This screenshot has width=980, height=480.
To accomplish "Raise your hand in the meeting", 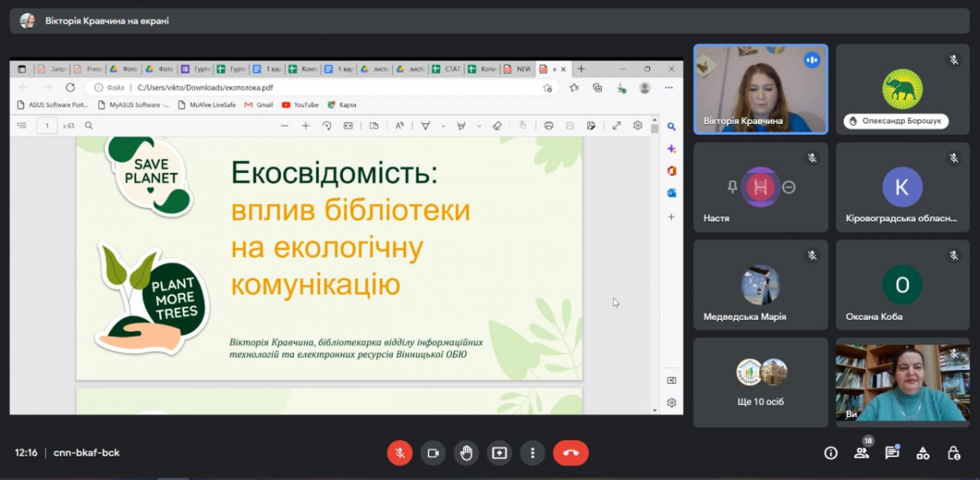I will (465, 453).
